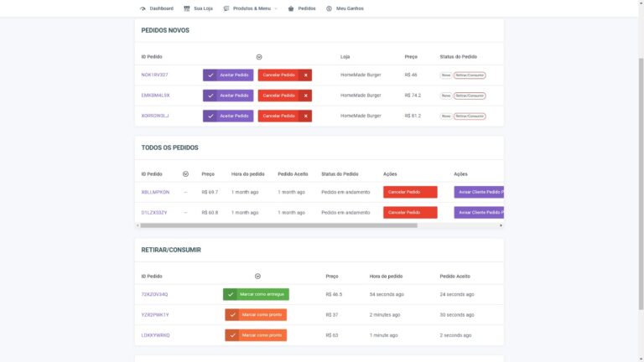Click checkmark icon on 72KZ0V34Q's delivered button

point(231,294)
